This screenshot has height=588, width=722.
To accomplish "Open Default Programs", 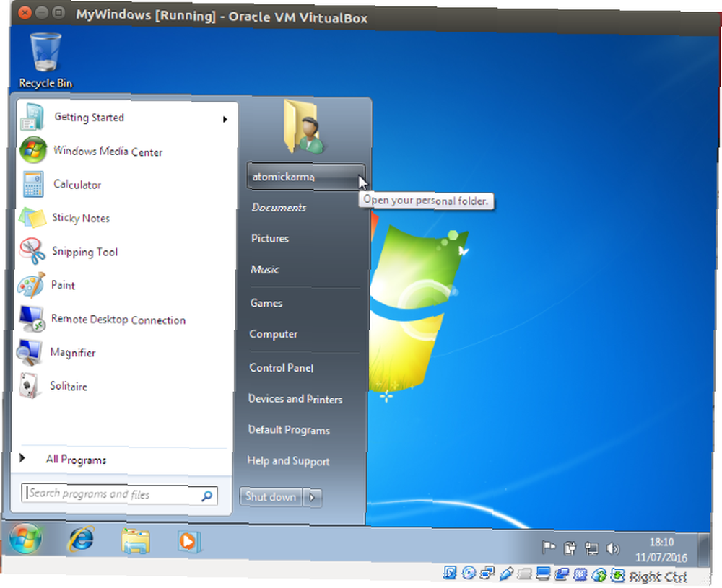I will coord(289,430).
